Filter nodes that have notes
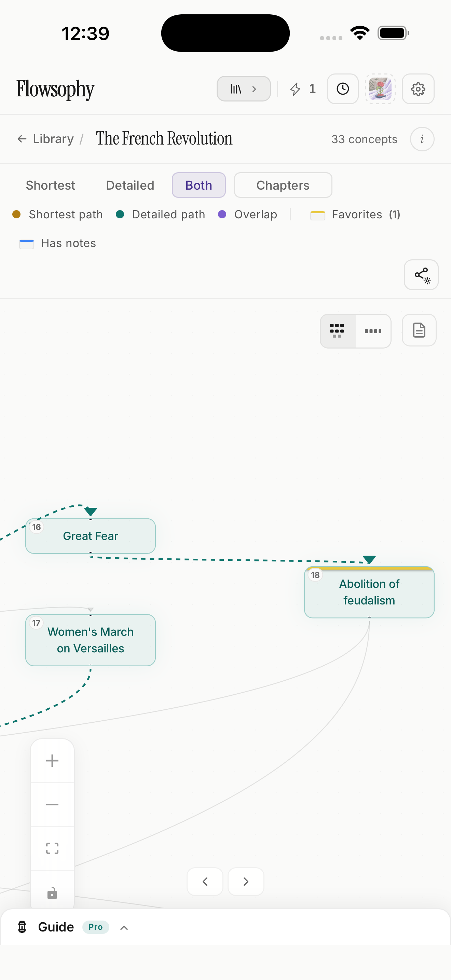451x980 pixels. [x=57, y=244]
